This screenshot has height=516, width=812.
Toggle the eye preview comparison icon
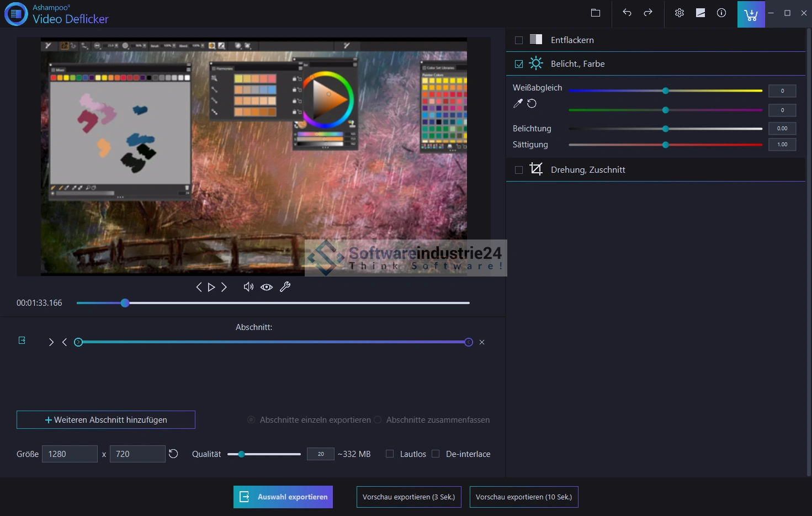[267, 287]
